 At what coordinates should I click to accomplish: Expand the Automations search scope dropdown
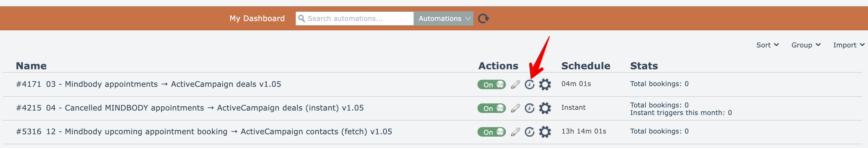(443, 18)
